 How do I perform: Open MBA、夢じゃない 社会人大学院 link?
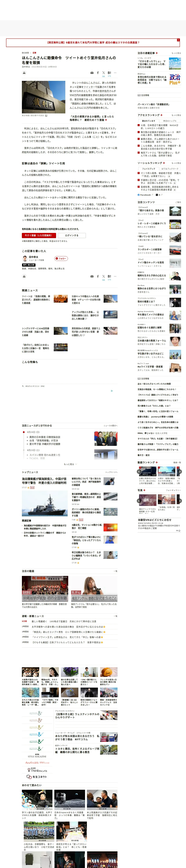pyautogui.click(x=152, y=433)
